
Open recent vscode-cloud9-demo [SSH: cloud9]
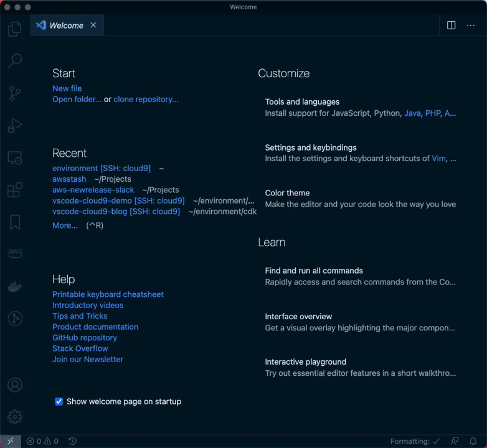click(x=118, y=201)
